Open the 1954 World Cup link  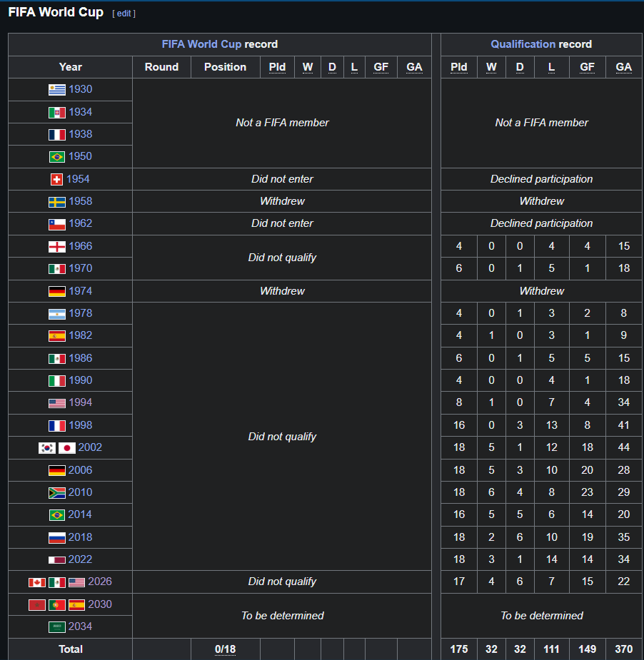point(78,179)
